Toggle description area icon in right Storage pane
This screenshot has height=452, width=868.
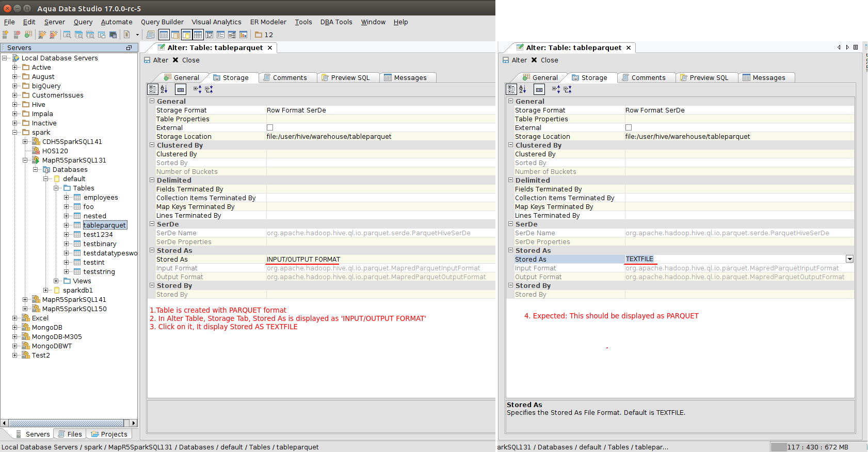click(539, 89)
